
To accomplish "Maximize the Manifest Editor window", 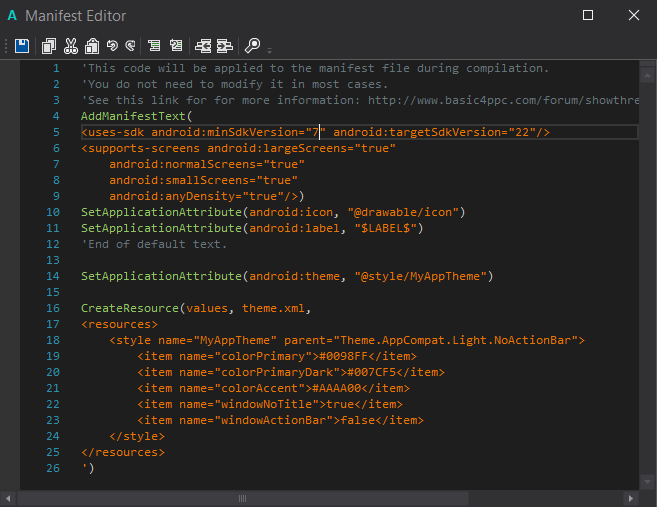I will pyautogui.click(x=588, y=15).
